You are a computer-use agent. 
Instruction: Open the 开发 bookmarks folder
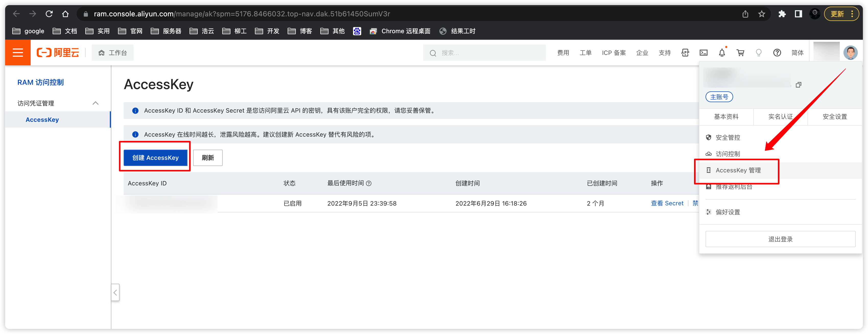click(x=267, y=31)
